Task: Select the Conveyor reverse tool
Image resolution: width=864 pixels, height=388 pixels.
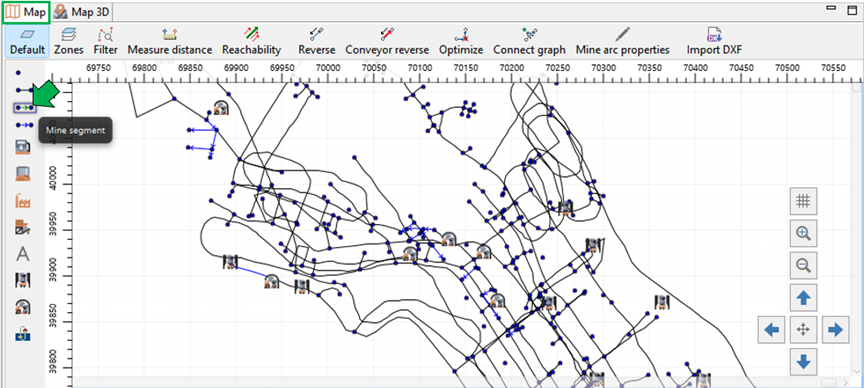Action: pyautogui.click(x=387, y=42)
